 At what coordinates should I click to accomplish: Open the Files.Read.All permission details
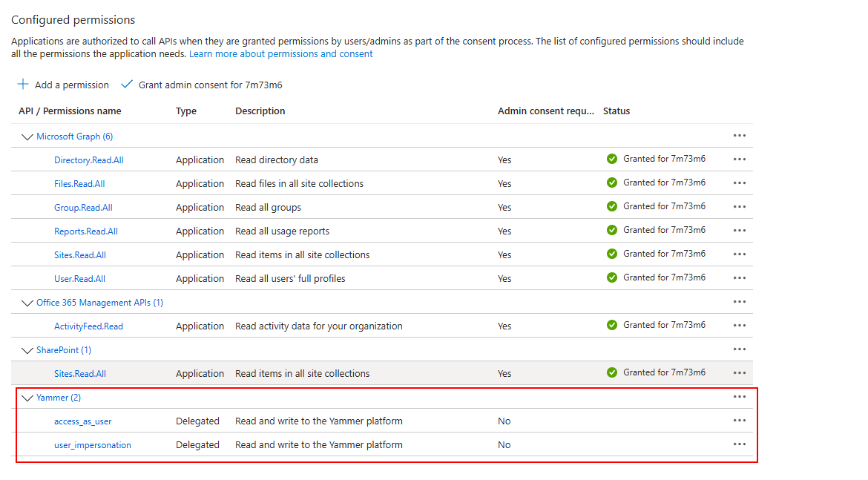[79, 183]
